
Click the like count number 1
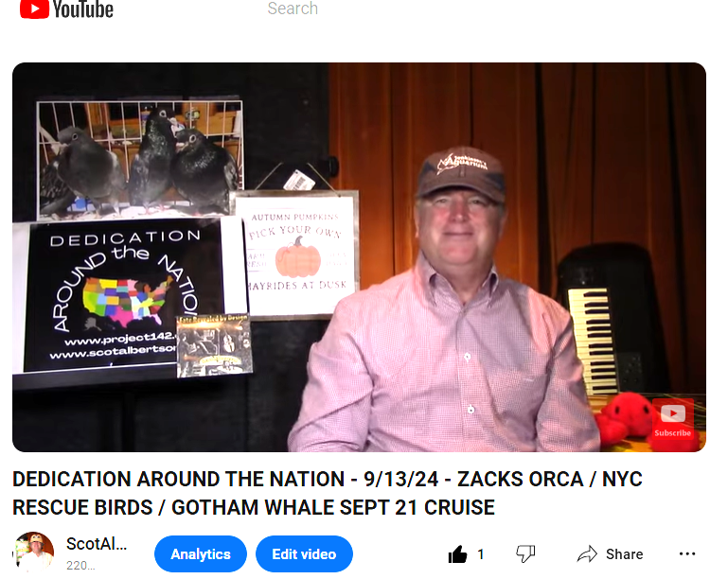(x=481, y=554)
